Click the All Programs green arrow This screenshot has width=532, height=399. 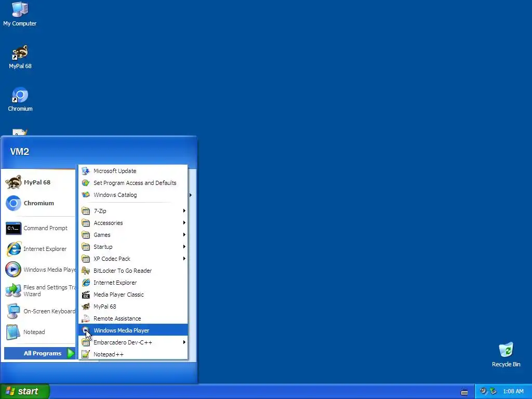click(x=71, y=353)
